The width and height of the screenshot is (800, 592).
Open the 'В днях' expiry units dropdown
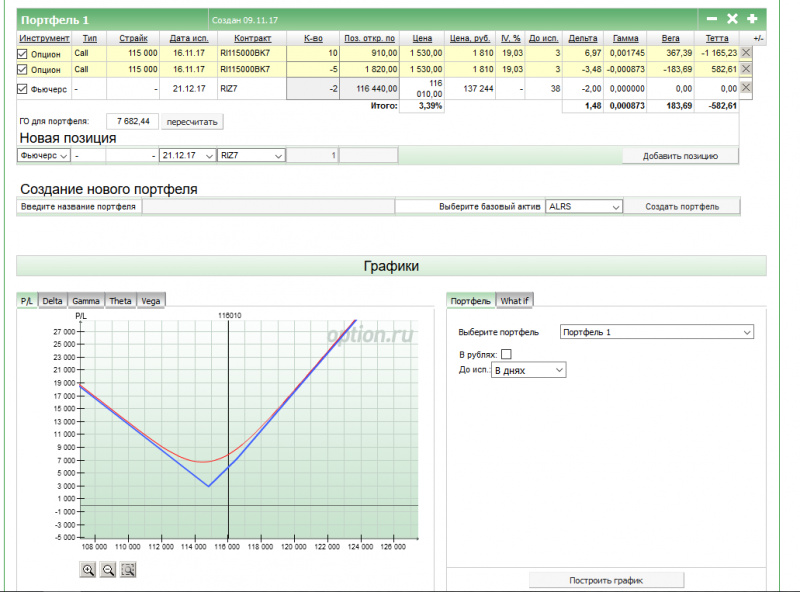click(x=528, y=370)
